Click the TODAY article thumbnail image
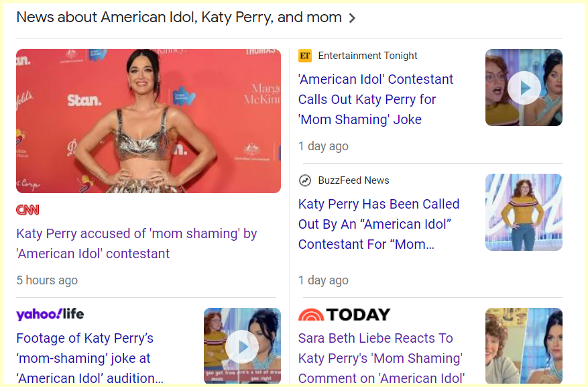 (x=524, y=346)
